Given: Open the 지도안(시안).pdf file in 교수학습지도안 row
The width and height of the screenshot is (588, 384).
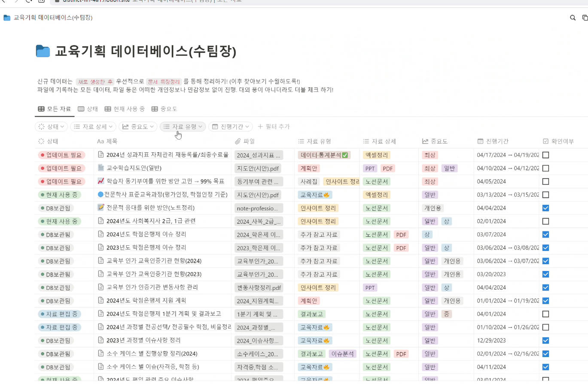Looking at the screenshot, I should click(x=258, y=168).
